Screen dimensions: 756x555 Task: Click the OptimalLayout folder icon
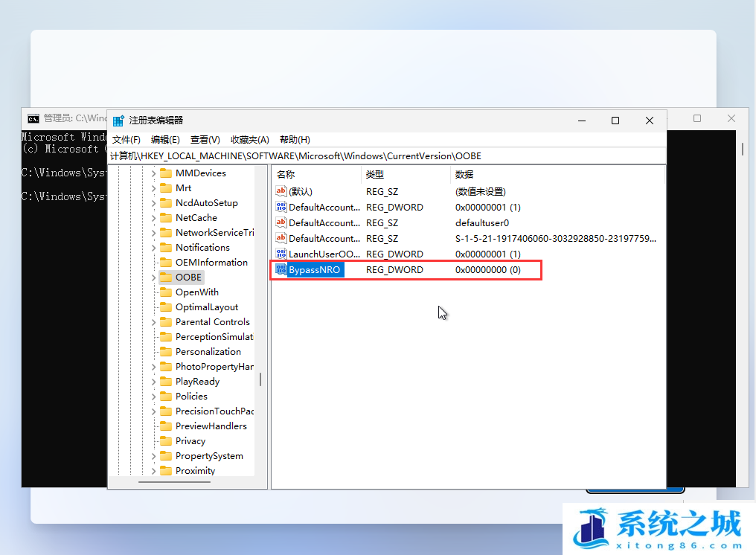point(166,307)
